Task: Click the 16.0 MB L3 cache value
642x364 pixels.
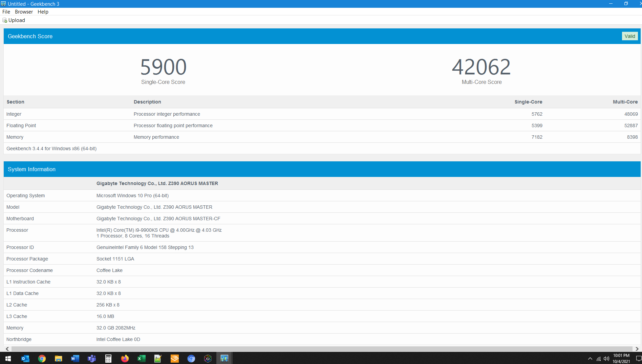Action: 105,316
